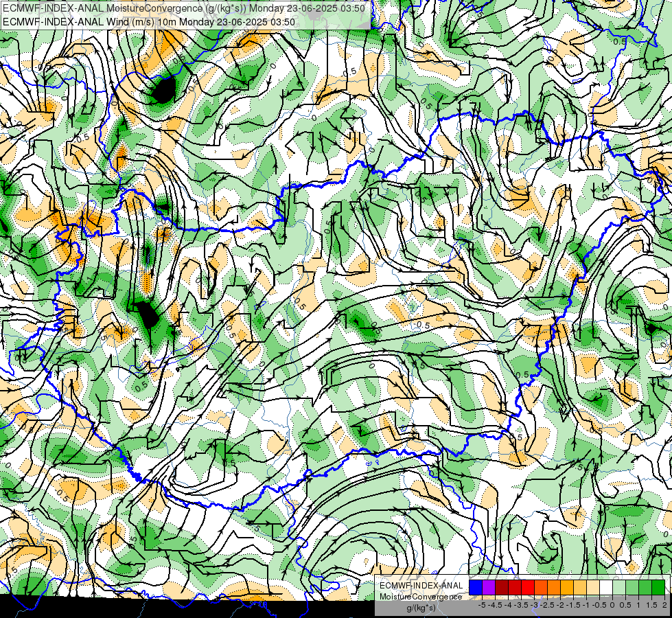Click the -5 tick label in legend
672x618 pixels.
(x=482, y=605)
